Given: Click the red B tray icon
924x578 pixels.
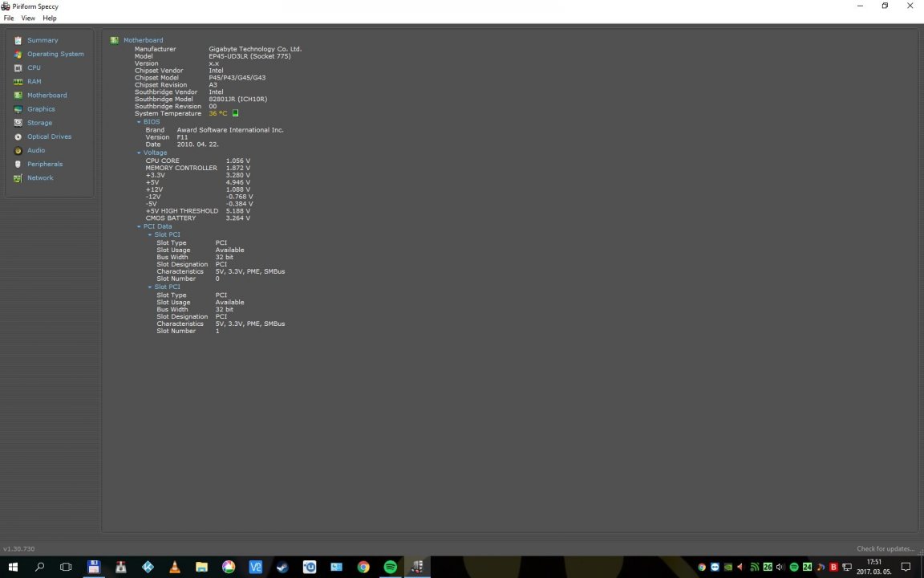Looking at the screenshot, I should (833, 567).
